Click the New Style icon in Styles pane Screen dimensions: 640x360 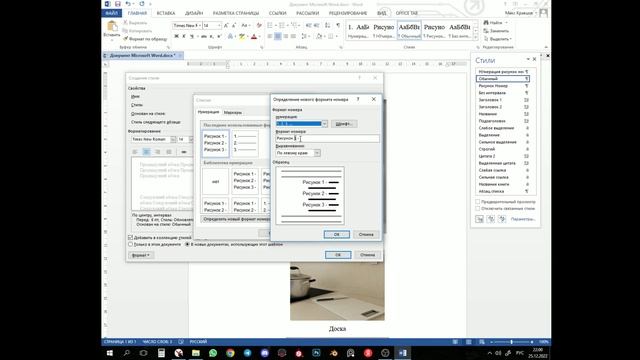(480, 219)
